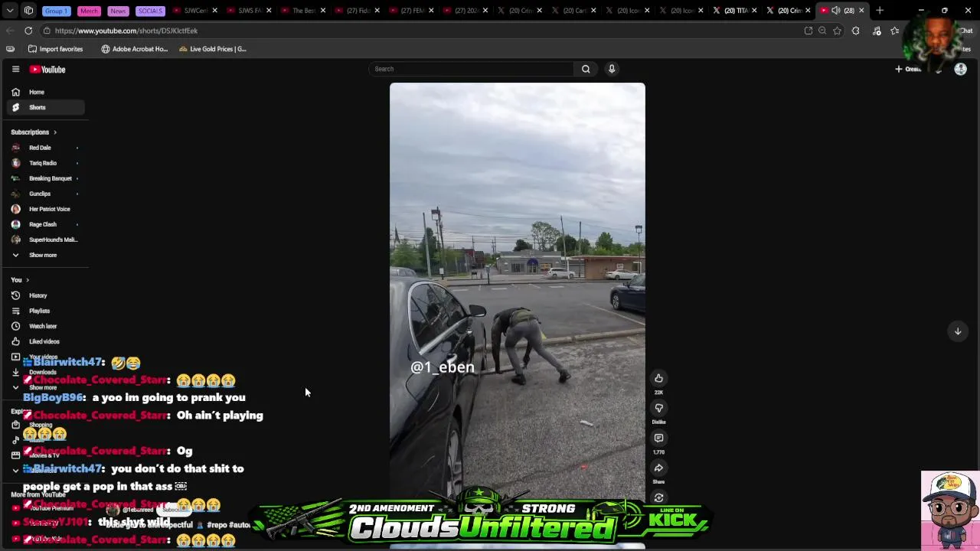
Task: Open Live Gold Prices bookmark
Action: (x=213, y=49)
